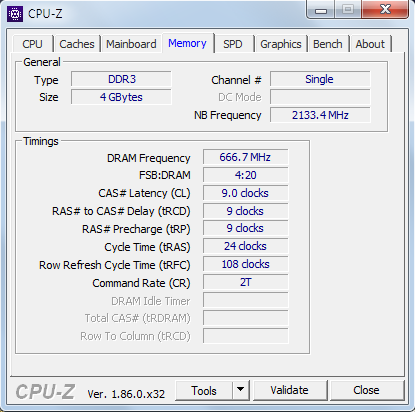This screenshot has height=412, width=415.
Task: Click the 'CAS# Latency (CL)' label
Action: coord(144,193)
